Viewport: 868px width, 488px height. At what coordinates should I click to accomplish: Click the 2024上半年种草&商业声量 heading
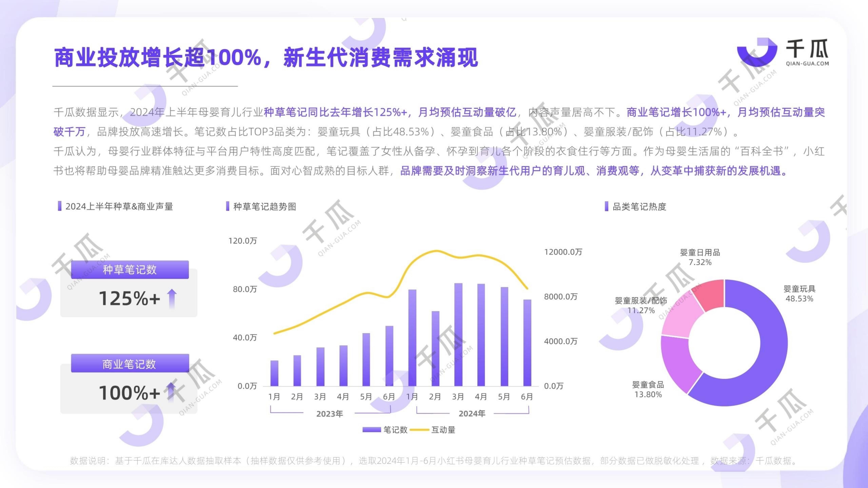click(119, 206)
